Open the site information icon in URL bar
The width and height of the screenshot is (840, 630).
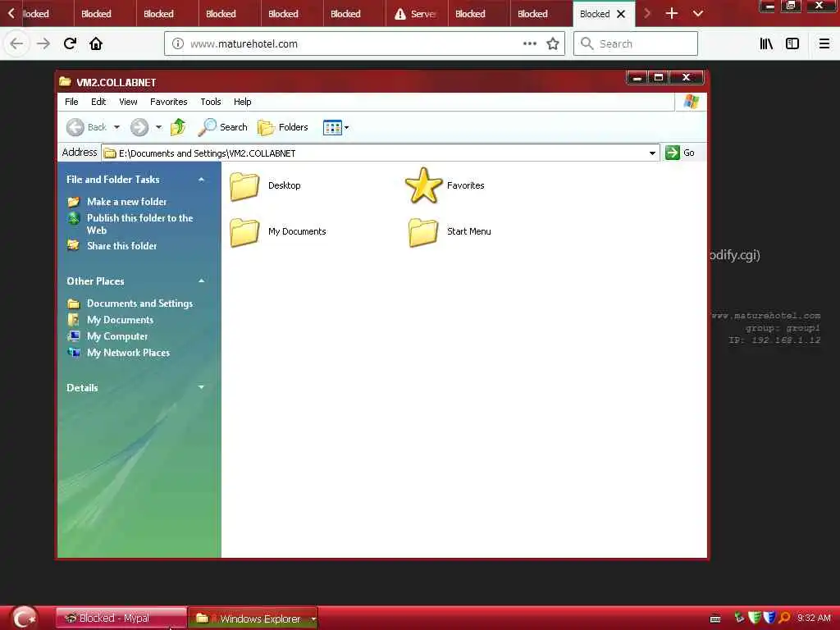pyautogui.click(x=178, y=43)
